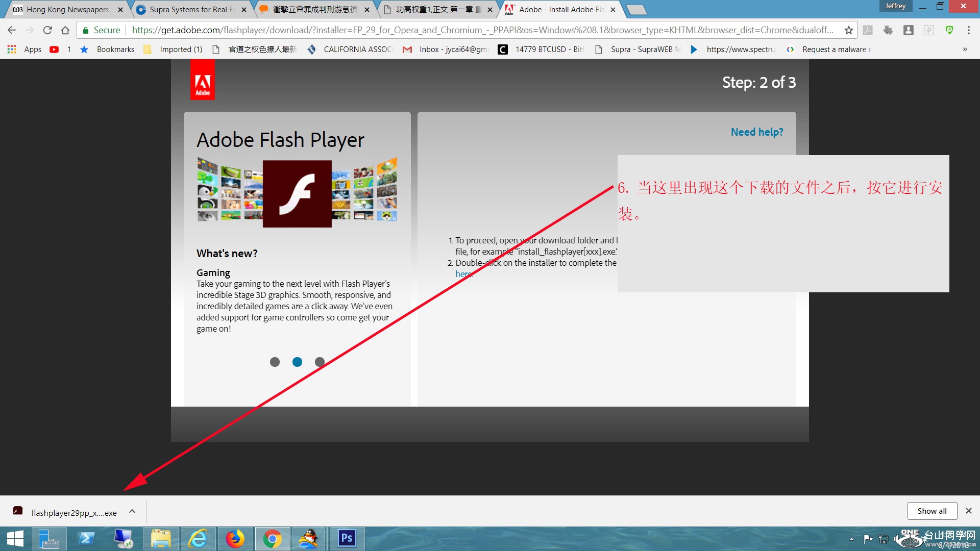This screenshot has width=980, height=551.
Task: Select the Adobe - Install Adobe Flash tab
Action: click(560, 9)
